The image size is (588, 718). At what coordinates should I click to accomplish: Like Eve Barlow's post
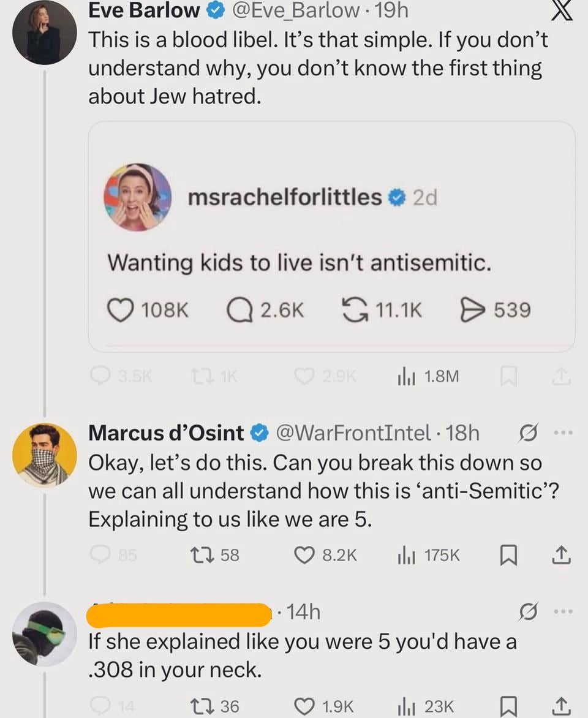pos(304,377)
